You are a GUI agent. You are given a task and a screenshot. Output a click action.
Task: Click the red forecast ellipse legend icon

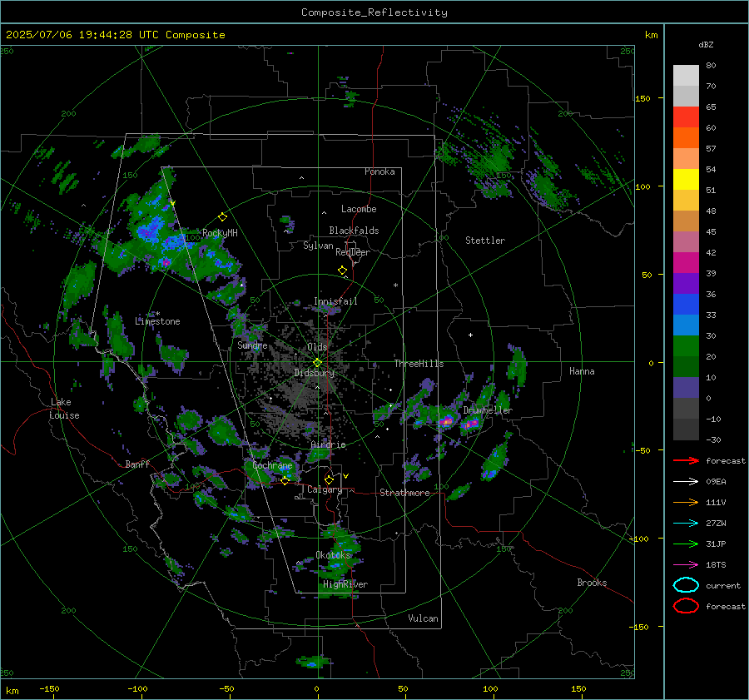pos(686,606)
